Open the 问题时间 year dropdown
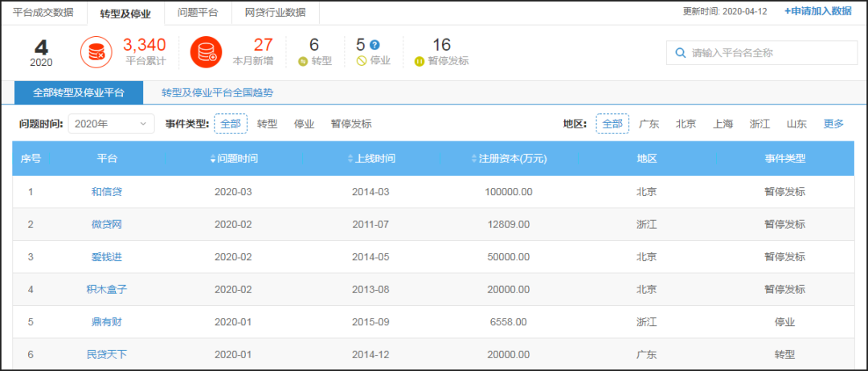868x371 pixels. tap(111, 124)
